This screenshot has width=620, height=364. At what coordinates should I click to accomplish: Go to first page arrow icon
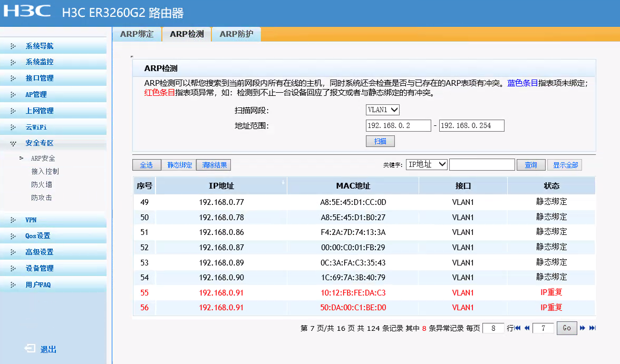click(x=518, y=328)
